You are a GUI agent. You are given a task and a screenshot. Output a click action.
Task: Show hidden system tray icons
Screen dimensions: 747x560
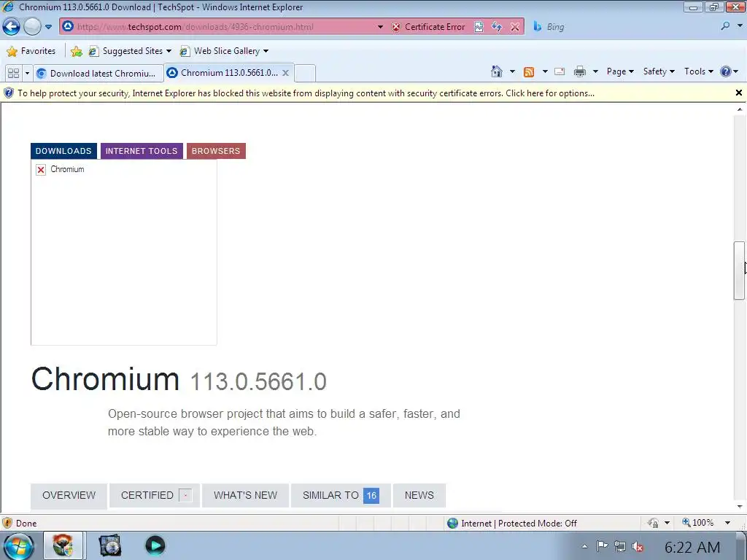[x=584, y=547]
